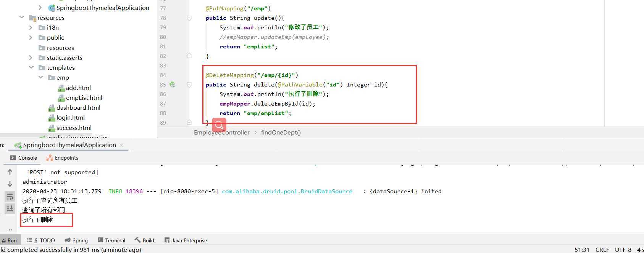Open the Build tool window
This screenshot has width=644, height=253.
click(x=145, y=240)
